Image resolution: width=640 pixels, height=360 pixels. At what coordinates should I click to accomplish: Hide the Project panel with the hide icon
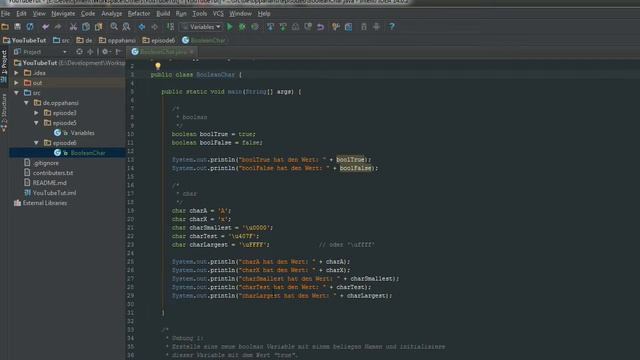(x=118, y=52)
